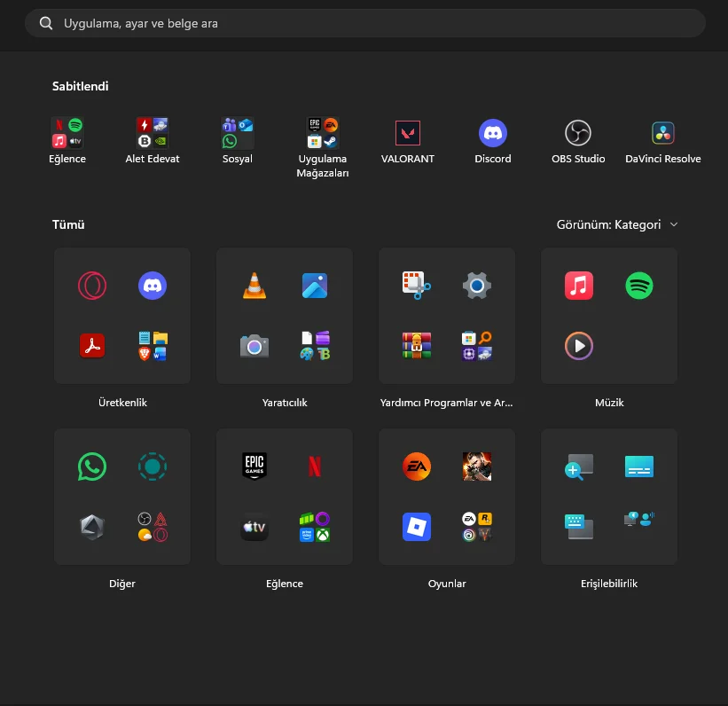Open Snipping Tool in Yardımcı Programlar

(417, 286)
